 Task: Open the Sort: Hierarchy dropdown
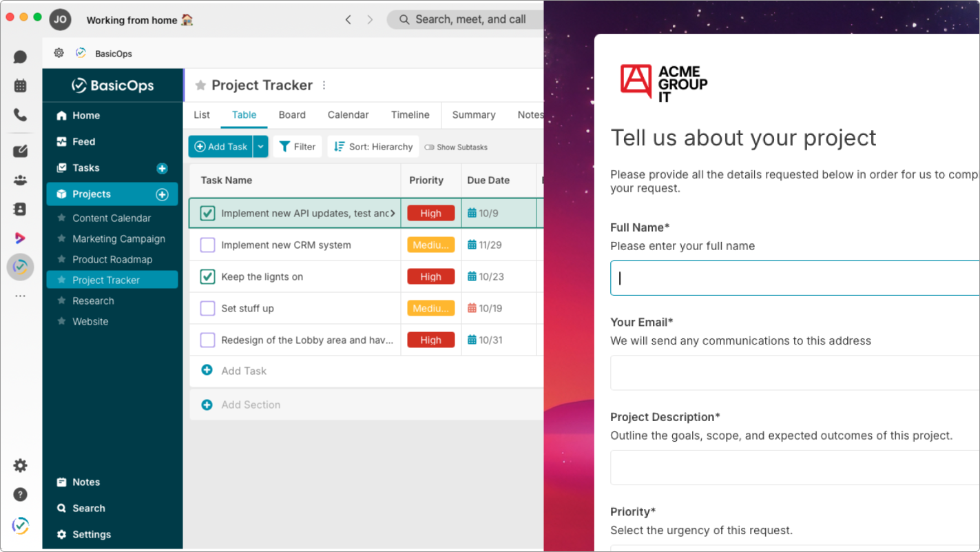coord(373,147)
